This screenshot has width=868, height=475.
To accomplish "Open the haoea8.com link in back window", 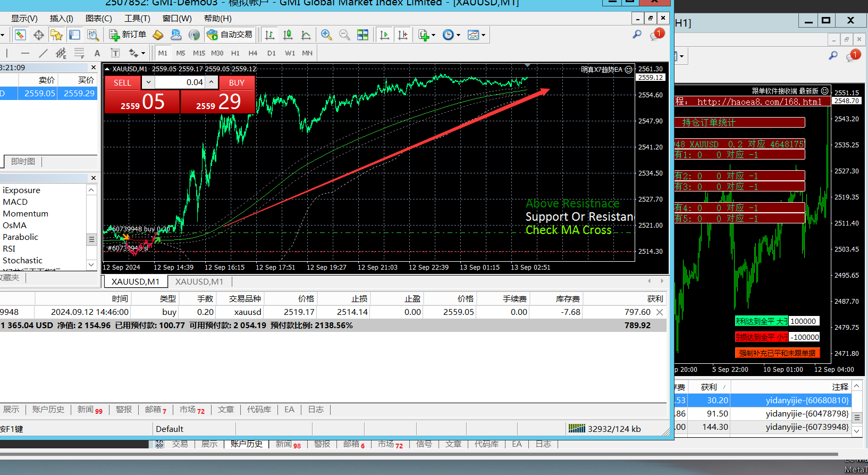I will coord(759,102).
